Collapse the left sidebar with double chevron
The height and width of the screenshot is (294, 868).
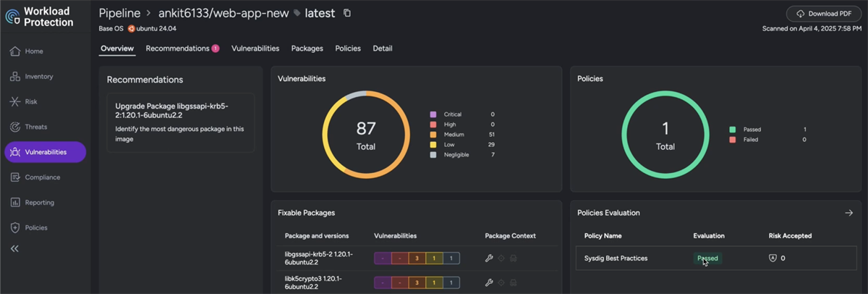pyautogui.click(x=14, y=248)
